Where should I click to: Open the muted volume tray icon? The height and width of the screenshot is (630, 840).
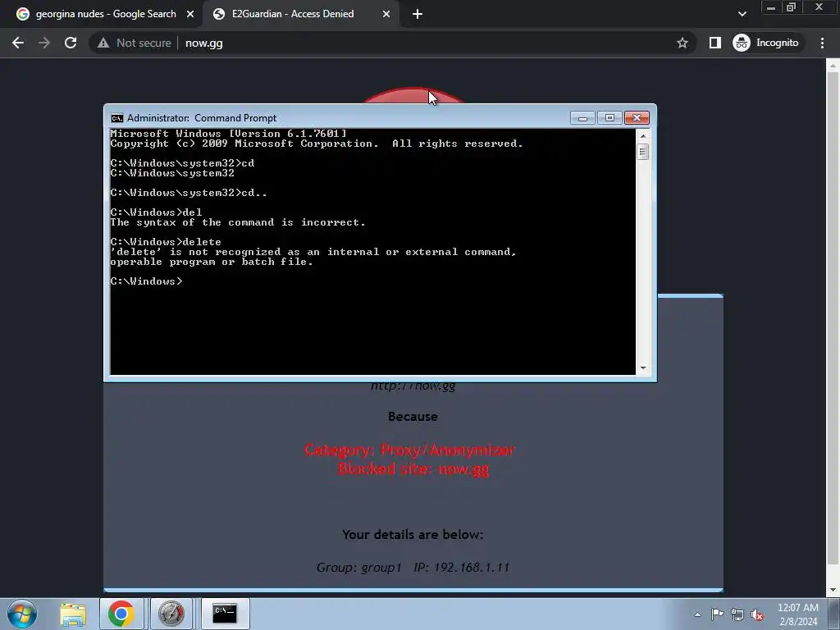point(757,614)
